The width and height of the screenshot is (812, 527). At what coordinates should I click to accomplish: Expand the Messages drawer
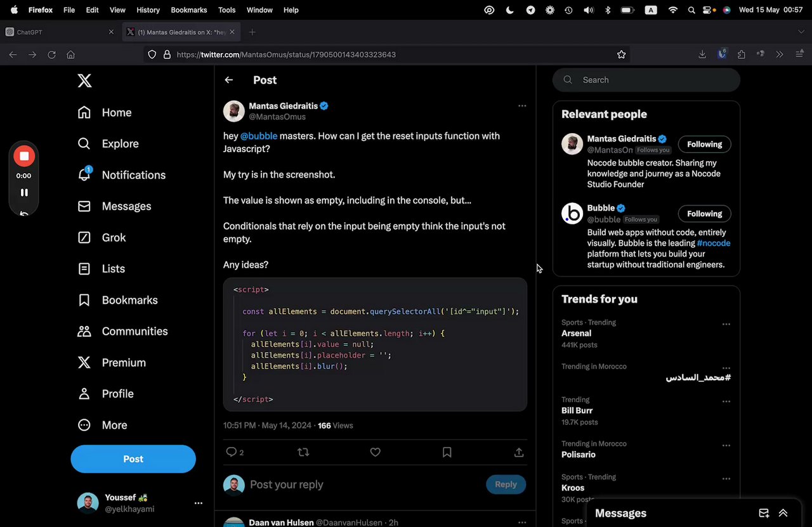coord(783,513)
